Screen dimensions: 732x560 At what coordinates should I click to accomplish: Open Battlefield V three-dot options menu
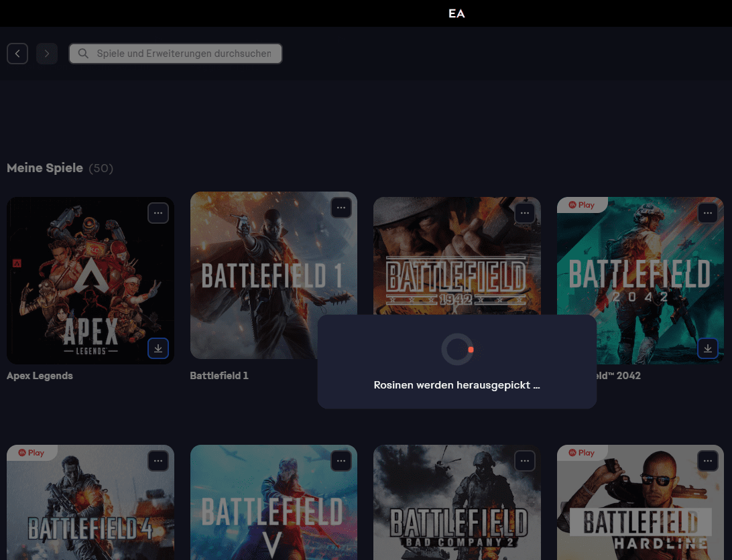[341, 461]
